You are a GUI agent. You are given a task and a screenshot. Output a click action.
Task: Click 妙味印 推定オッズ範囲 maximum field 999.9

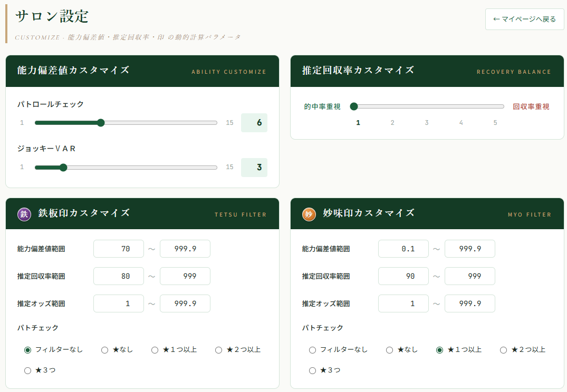pos(470,303)
